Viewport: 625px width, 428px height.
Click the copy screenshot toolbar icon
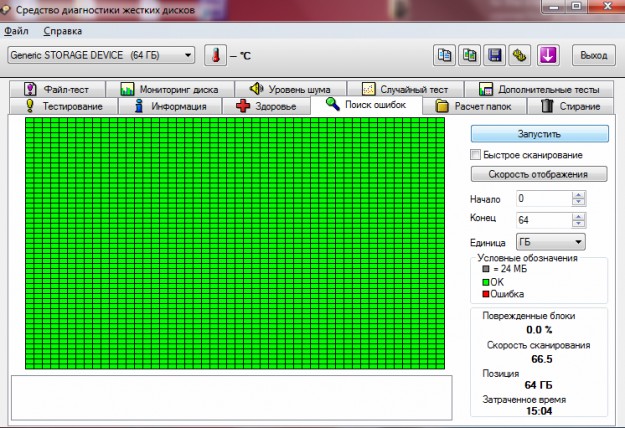pyautogui.click(x=469, y=54)
